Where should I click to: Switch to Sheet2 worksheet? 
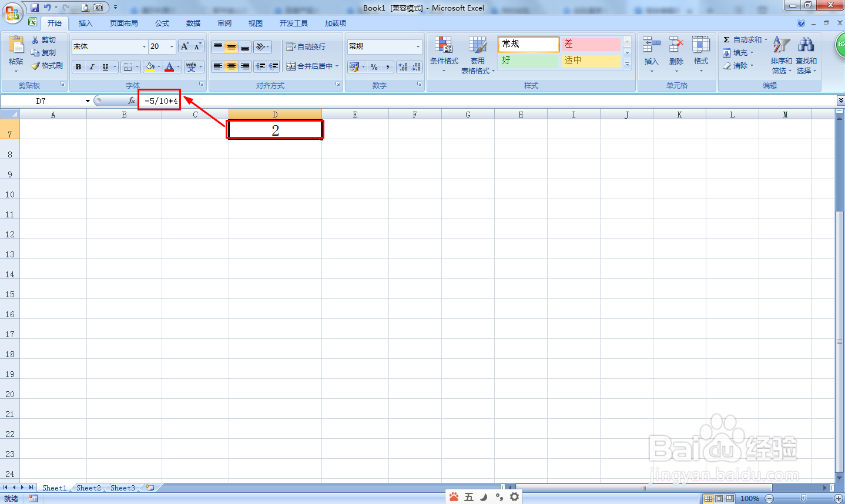[x=89, y=488]
